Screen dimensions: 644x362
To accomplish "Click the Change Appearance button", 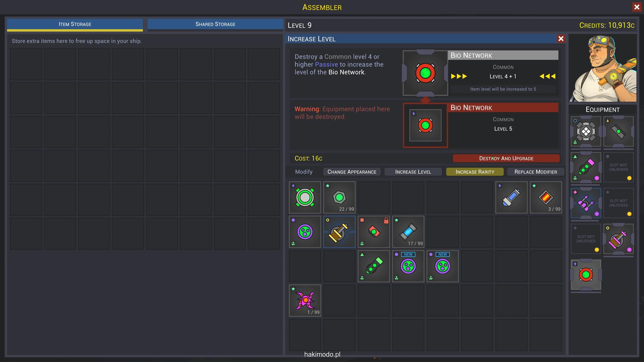I will tap(352, 172).
